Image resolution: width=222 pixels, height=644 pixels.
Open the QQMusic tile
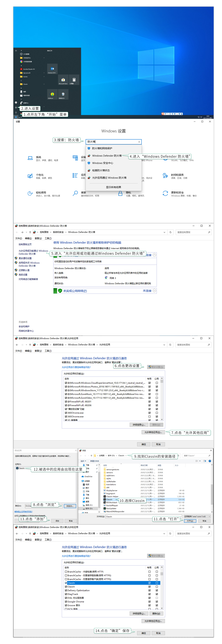[52, 94]
